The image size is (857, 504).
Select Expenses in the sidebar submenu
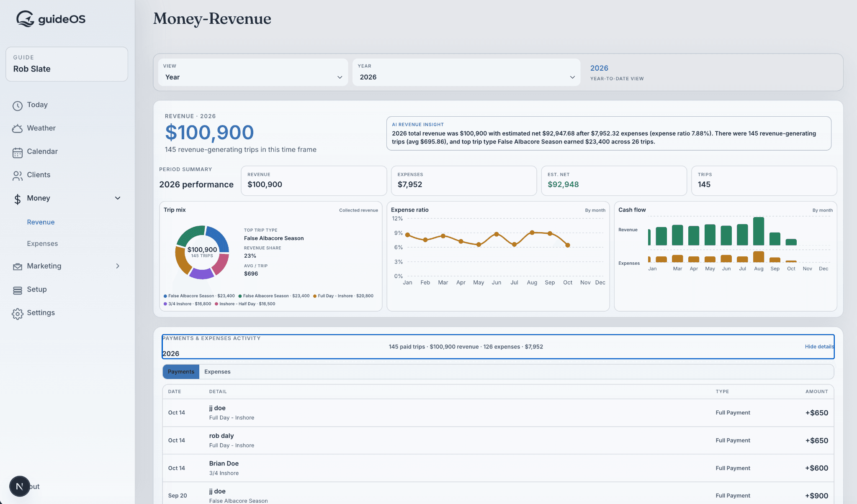tap(42, 243)
